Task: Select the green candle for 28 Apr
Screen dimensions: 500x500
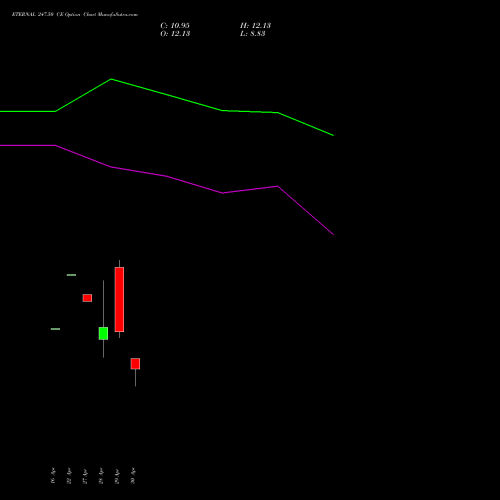Action: [x=103, y=333]
